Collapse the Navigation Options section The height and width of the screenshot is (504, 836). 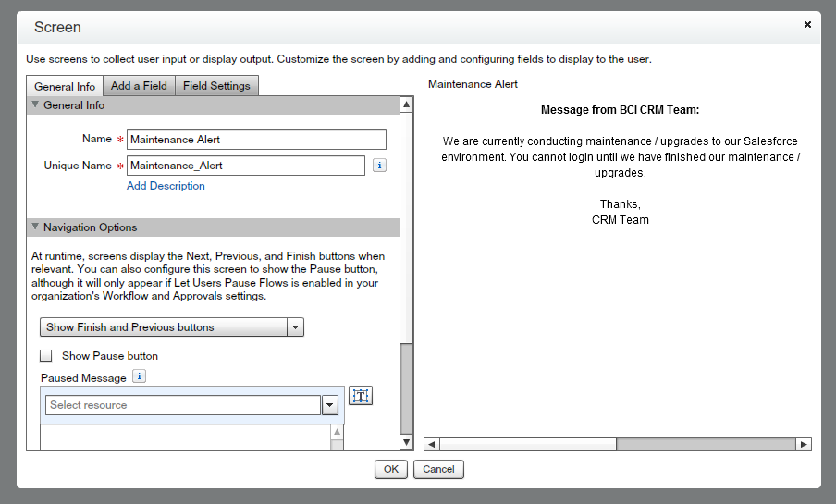tap(35, 227)
